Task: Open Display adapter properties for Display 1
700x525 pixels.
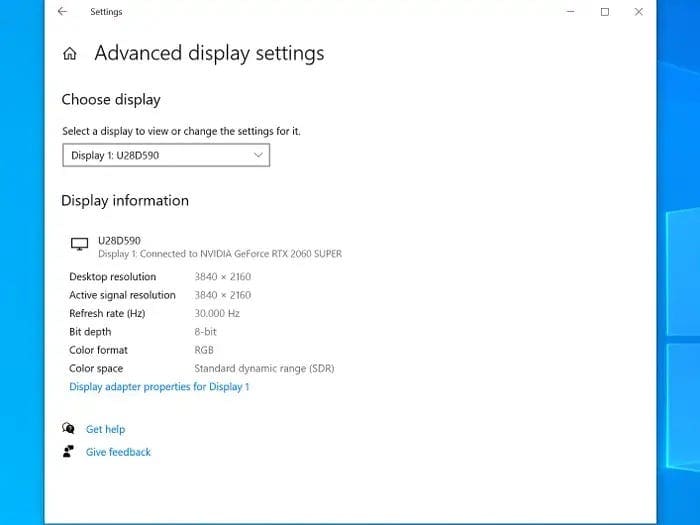Action: (159, 387)
